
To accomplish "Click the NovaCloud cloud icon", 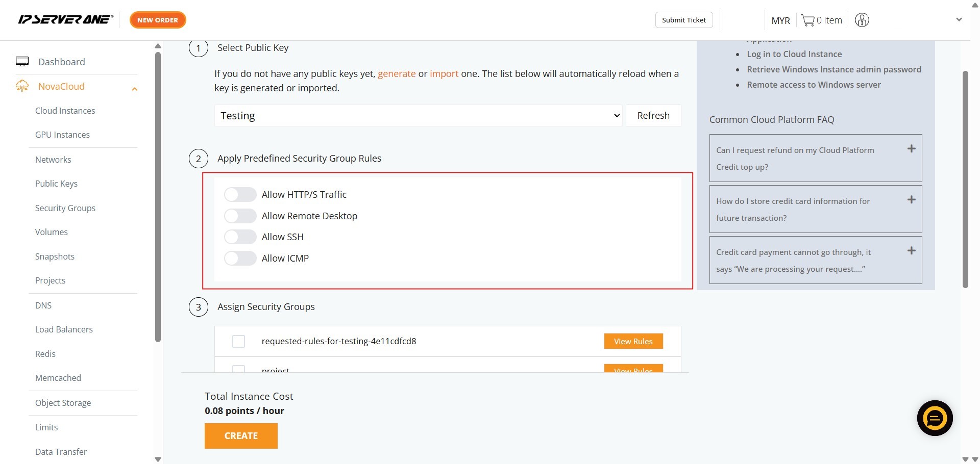I will [22, 86].
